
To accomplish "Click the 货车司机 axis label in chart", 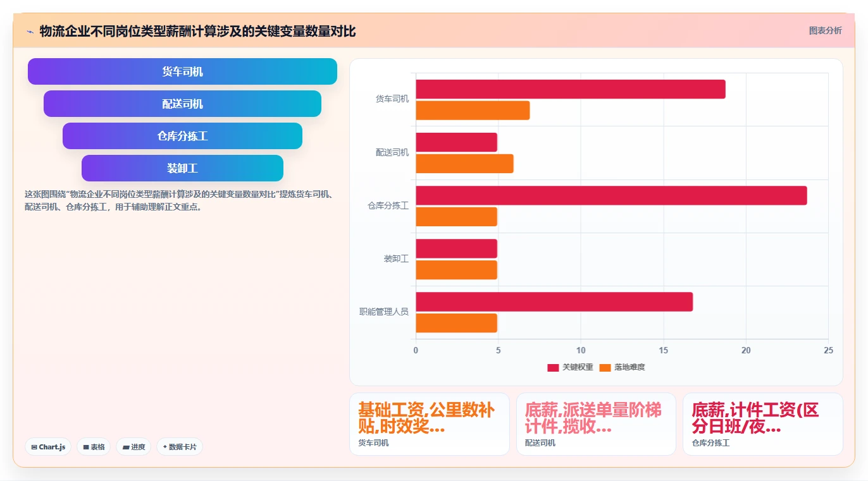I will pyautogui.click(x=392, y=99).
